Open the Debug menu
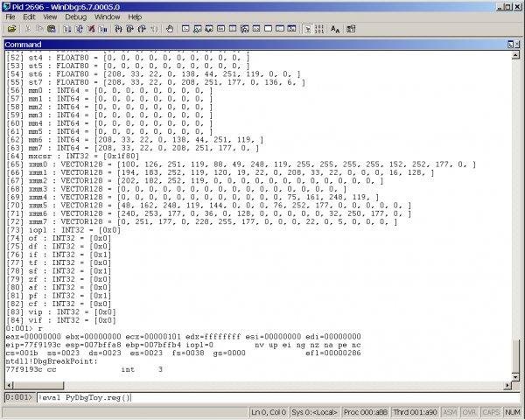Screen dimensions: 525x420 click(75, 17)
